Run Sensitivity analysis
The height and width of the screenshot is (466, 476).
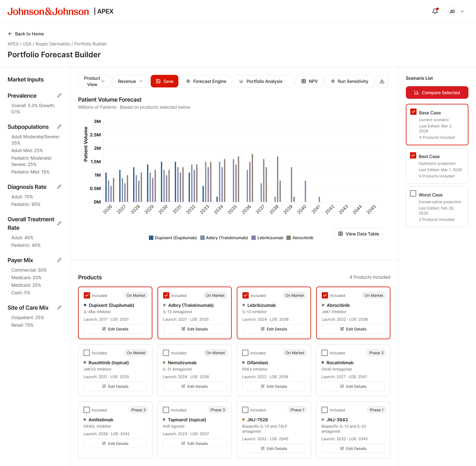[x=349, y=81]
